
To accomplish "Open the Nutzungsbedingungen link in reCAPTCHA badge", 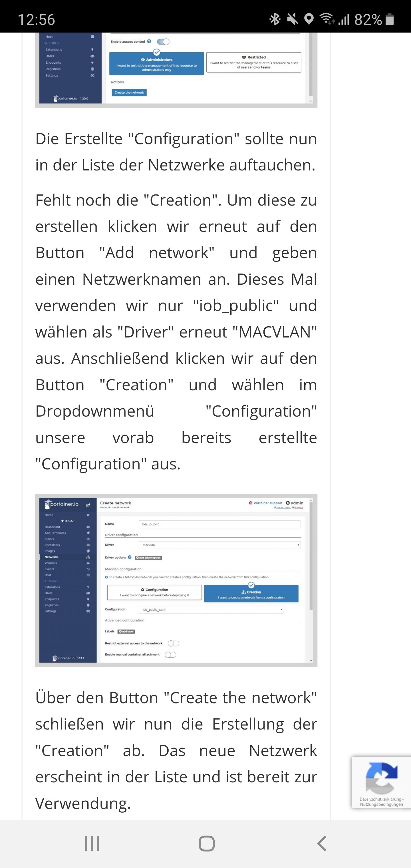I will pos(381,805).
